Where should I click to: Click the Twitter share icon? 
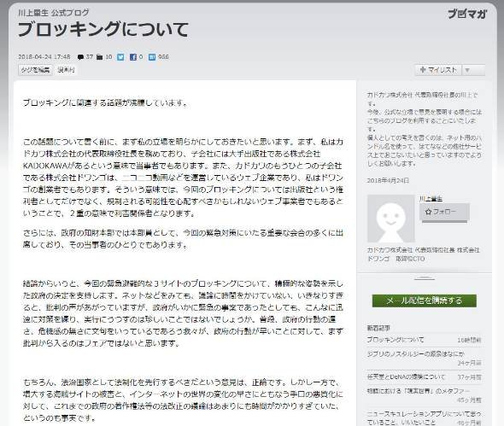(x=120, y=57)
